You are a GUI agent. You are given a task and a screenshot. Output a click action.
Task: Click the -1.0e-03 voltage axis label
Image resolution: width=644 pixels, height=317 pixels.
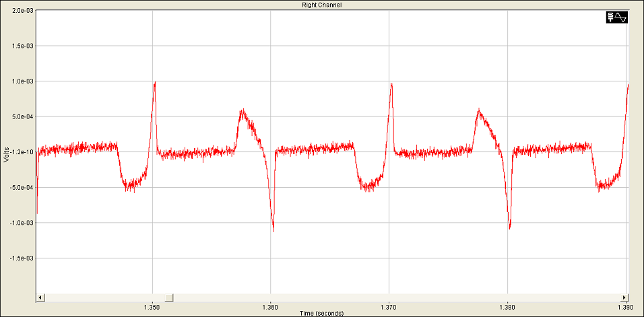point(22,223)
